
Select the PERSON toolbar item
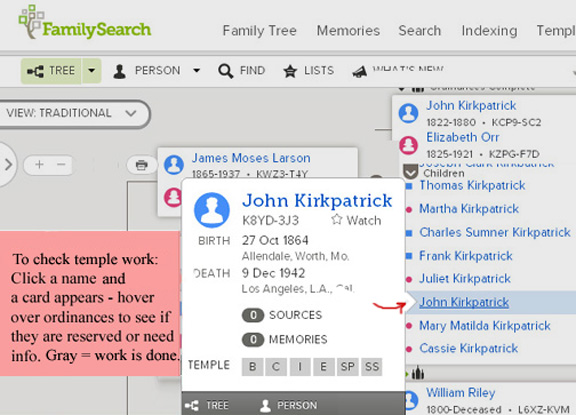click(x=147, y=71)
